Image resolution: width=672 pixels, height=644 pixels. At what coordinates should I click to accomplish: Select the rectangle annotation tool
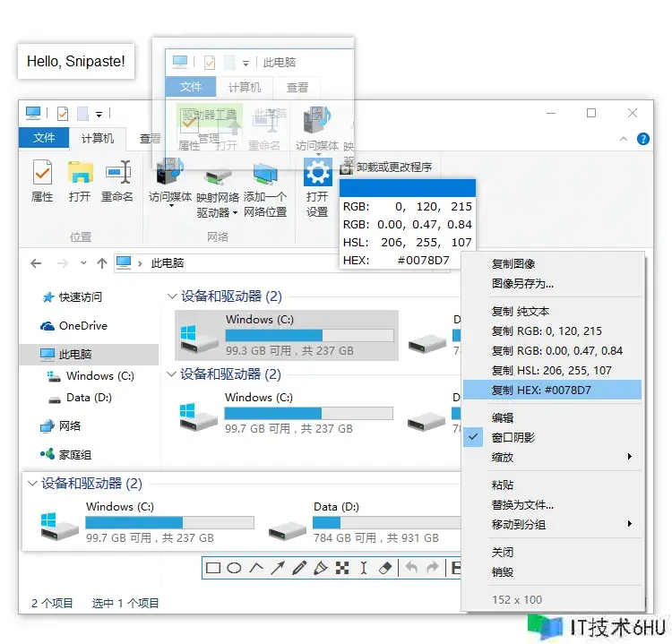(x=213, y=568)
